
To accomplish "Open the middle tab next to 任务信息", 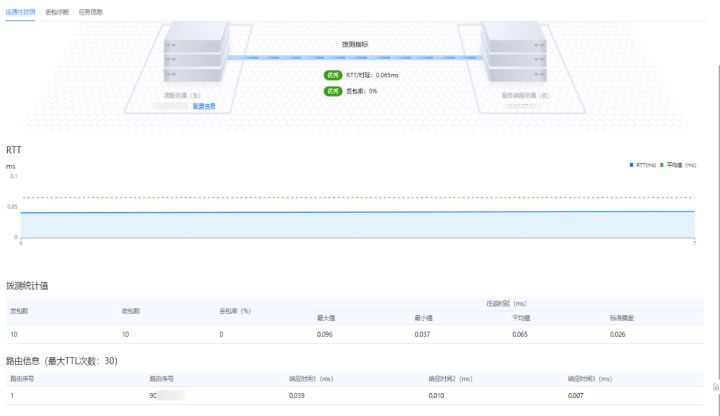I will click(57, 12).
